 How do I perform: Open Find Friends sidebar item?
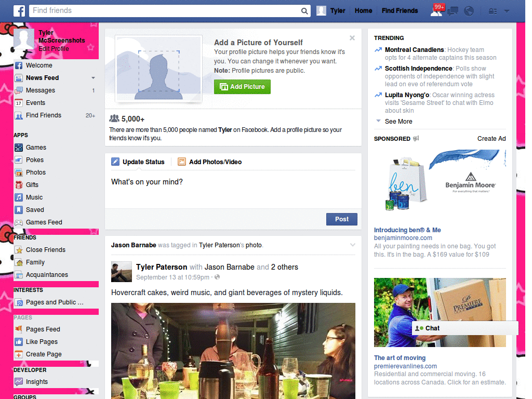pyautogui.click(x=44, y=115)
